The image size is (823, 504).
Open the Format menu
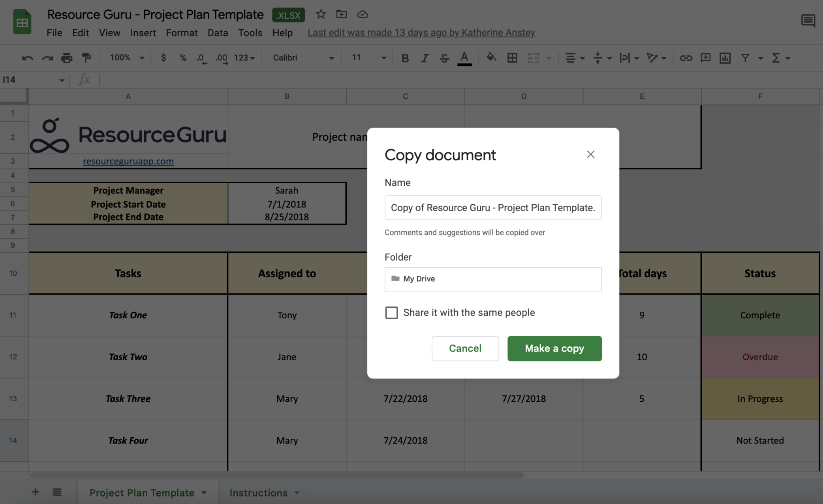click(182, 33)
